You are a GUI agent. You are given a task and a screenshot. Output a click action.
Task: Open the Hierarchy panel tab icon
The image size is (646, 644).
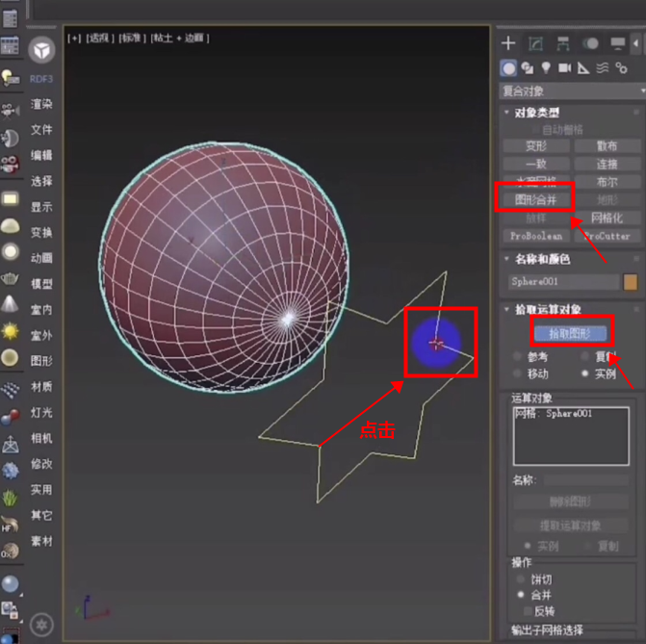click(562, 43)
